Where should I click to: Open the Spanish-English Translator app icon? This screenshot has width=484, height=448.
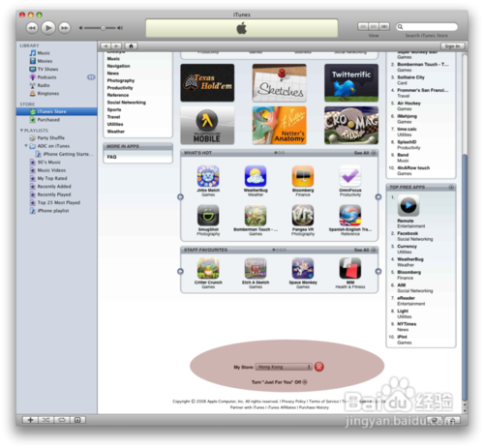pos(350,215)
